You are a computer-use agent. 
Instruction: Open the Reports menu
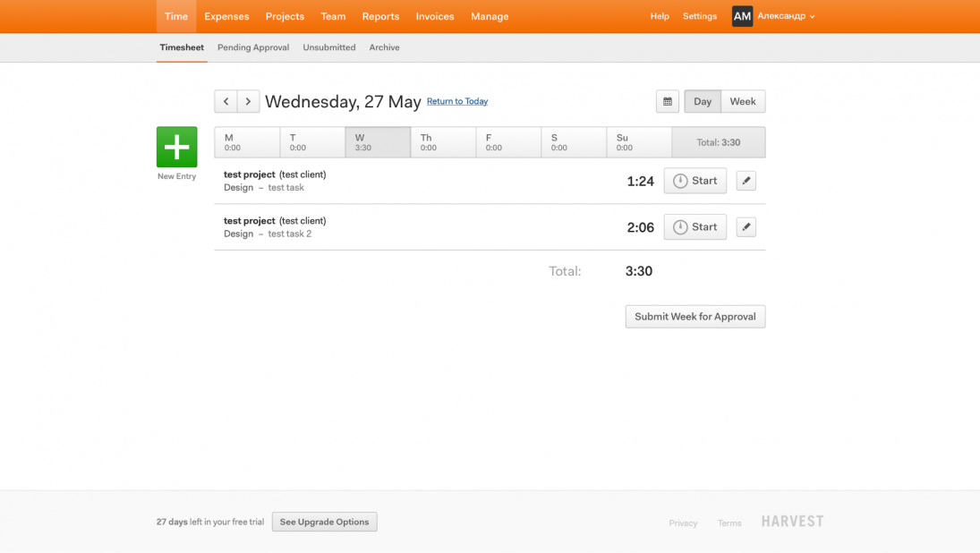380,16
